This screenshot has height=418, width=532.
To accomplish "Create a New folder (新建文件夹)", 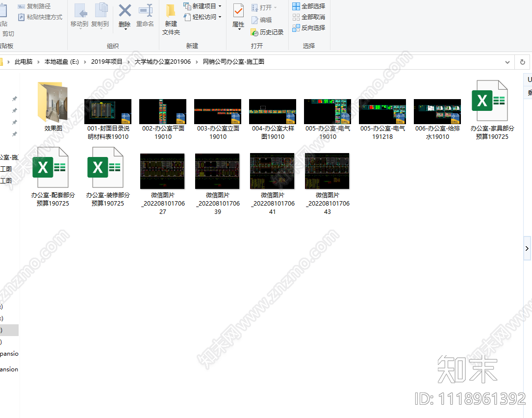I will click(171, 19).
